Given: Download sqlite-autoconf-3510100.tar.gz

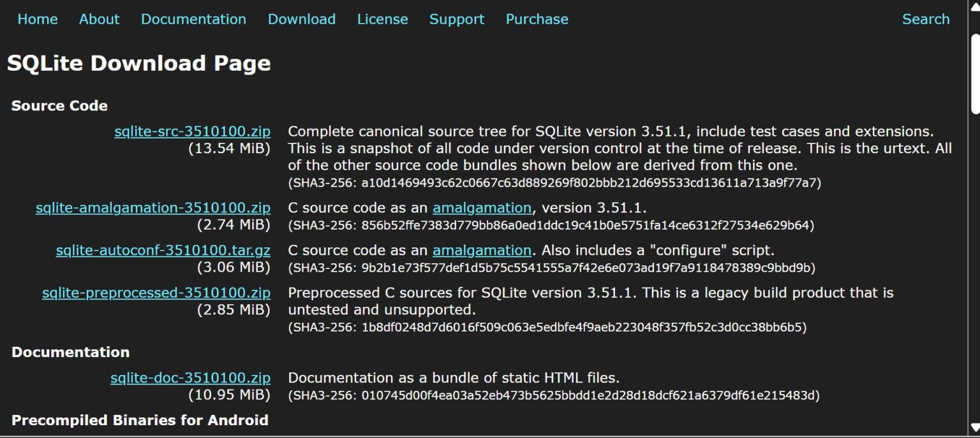Looking at the screenshot, I should (x=164, y=250).
